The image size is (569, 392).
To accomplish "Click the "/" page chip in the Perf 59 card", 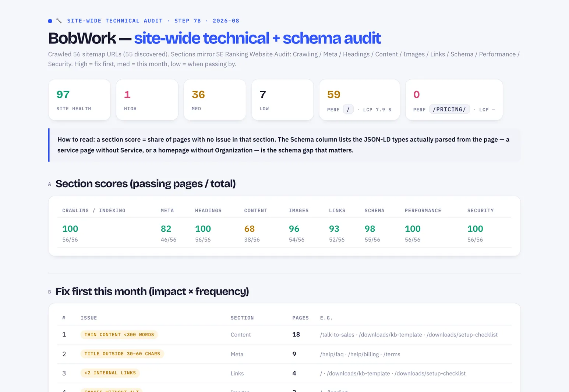I will (x=348, y=109).
